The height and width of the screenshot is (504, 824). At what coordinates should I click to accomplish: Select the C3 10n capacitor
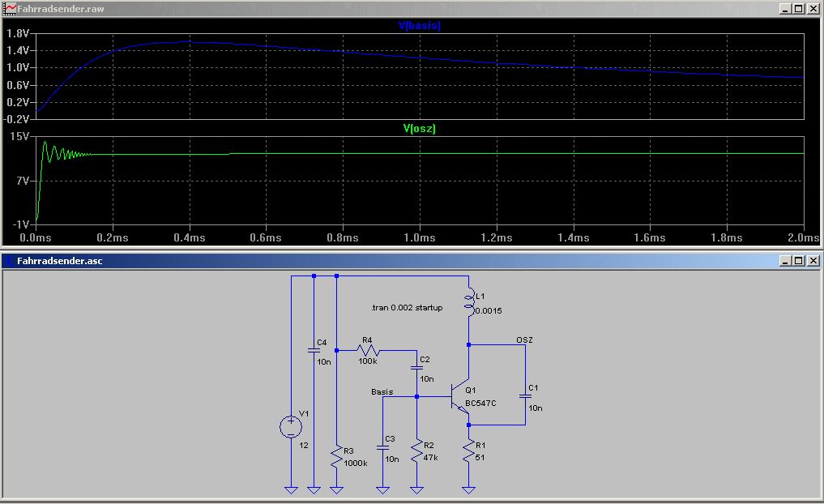pyautogui.click(x=383, y=446)
